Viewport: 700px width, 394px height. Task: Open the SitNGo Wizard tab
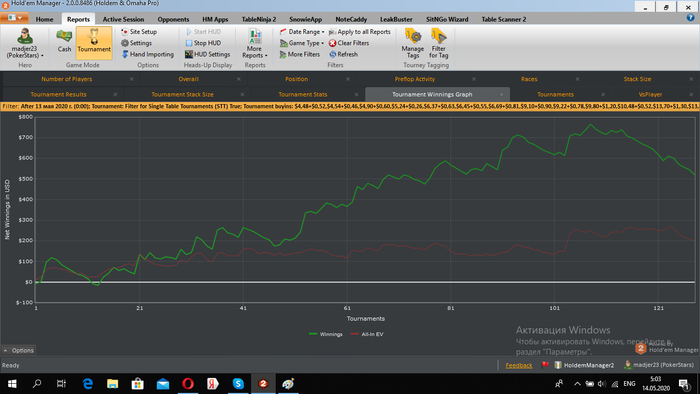point(447,19)
